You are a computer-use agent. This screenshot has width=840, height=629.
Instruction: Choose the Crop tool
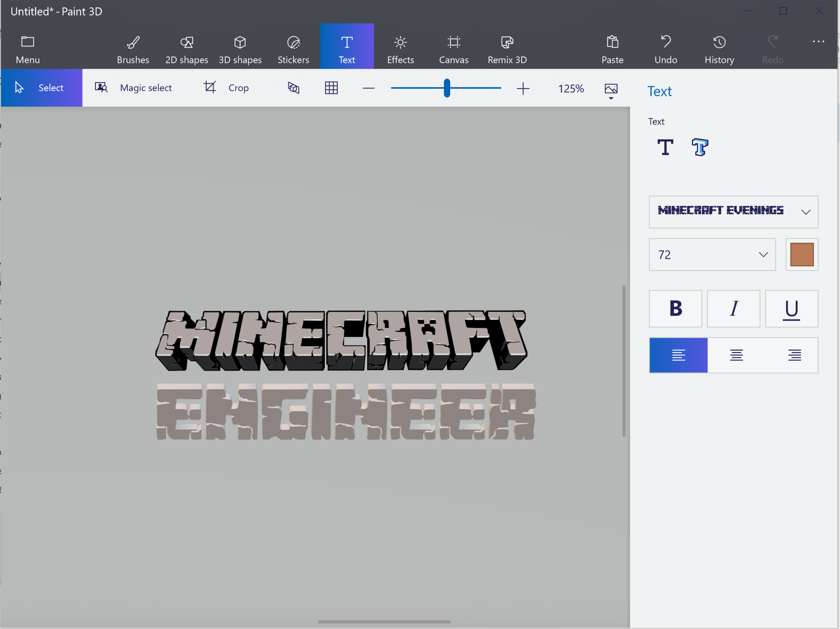pyautogui.click(x=226, y=88)
